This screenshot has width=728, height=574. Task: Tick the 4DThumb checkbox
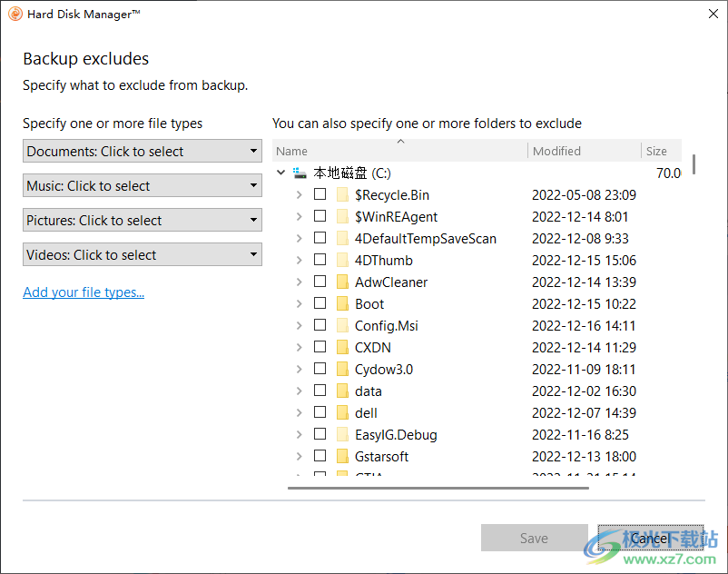pos(320,260)
